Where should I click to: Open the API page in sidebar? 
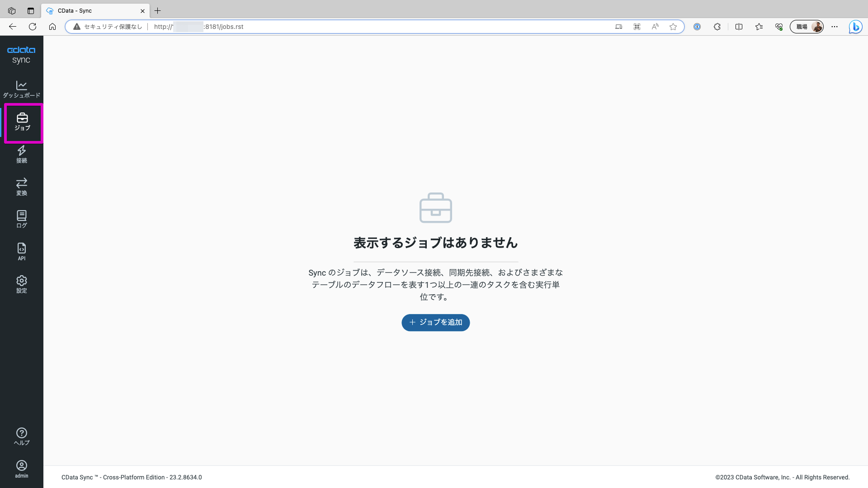point(21,252)
